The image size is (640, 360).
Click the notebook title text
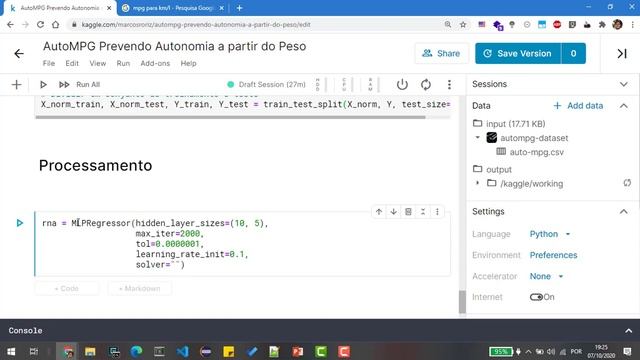click(x=174, y=46)
